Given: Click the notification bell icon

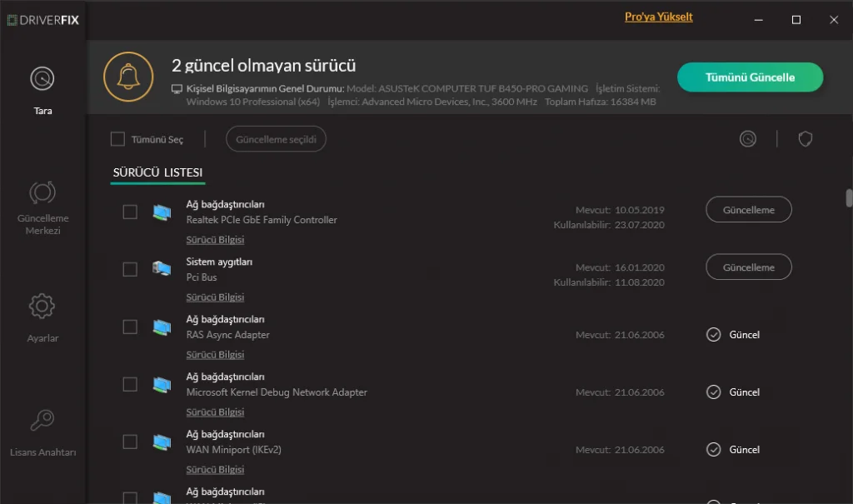Looking at the screenshot, I should (x=128, y=77).
